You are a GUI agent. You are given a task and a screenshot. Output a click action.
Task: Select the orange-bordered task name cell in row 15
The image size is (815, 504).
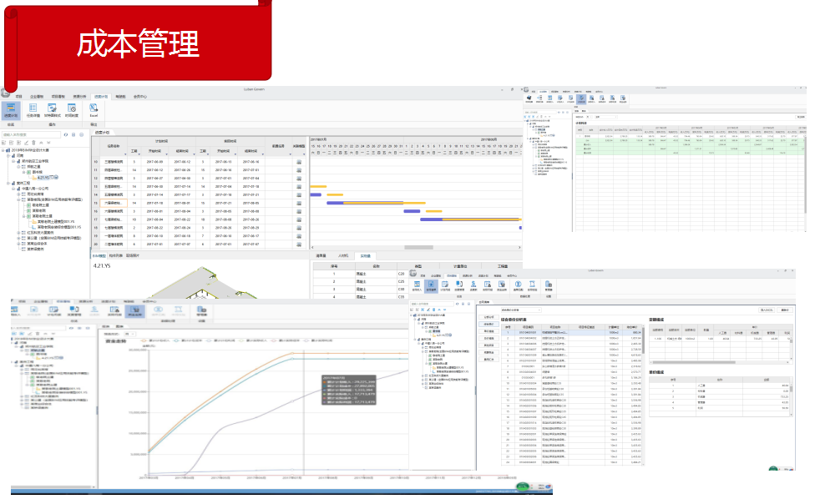(113, 203)
